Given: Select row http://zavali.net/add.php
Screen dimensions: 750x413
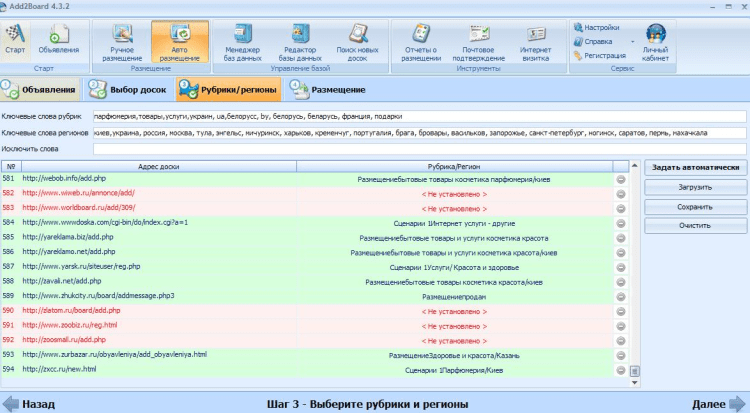Looking at the screenshot, I should pos(315,282).
